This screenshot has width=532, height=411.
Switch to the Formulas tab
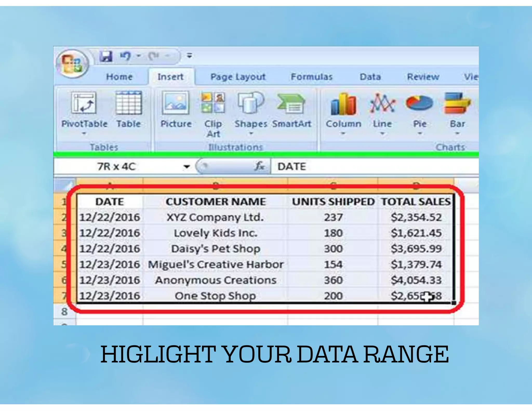(311, 77)
